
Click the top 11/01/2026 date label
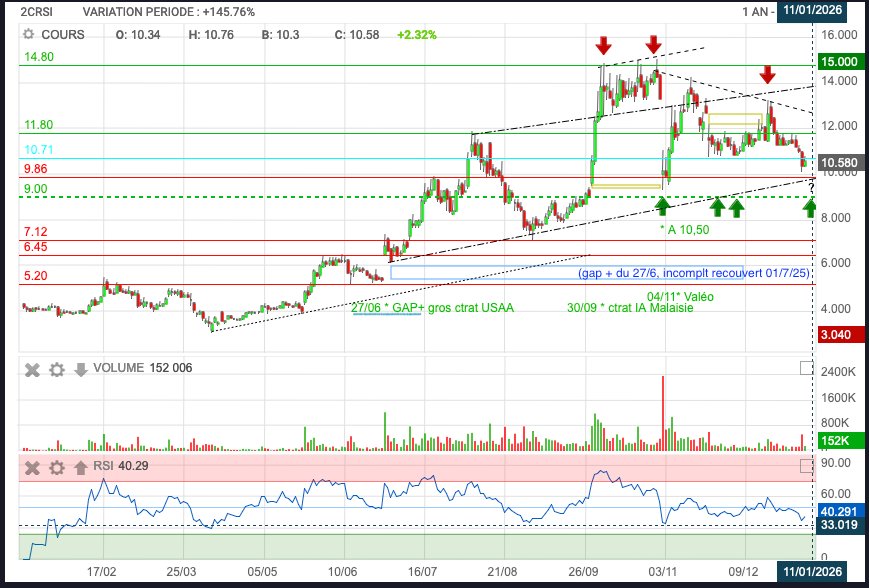point(812,10)
